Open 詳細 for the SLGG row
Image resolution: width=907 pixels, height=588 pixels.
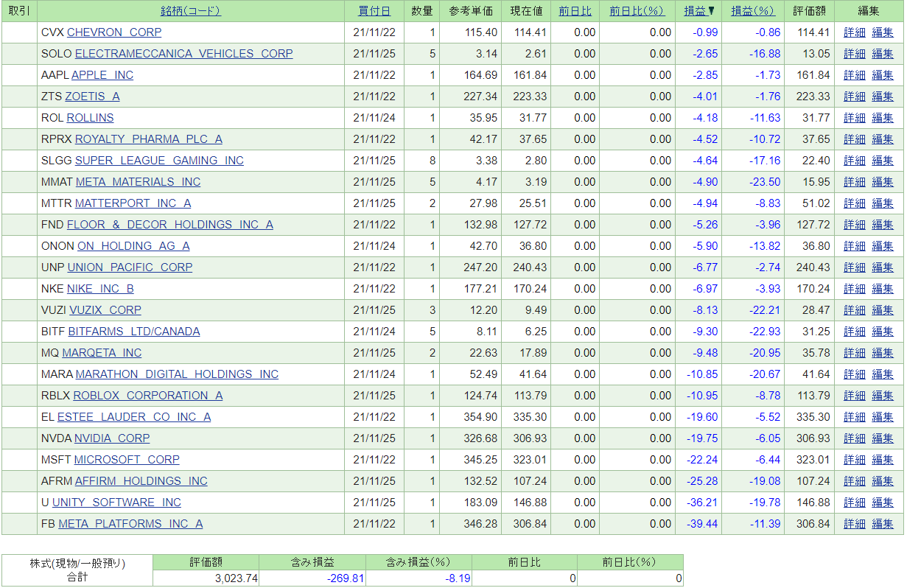pyautogui.click(x=855, y=161)
